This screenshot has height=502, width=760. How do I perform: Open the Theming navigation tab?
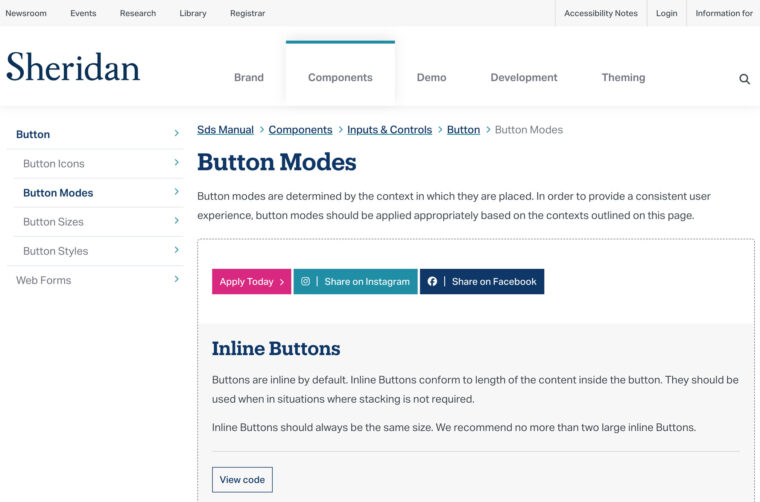point(623,78)
